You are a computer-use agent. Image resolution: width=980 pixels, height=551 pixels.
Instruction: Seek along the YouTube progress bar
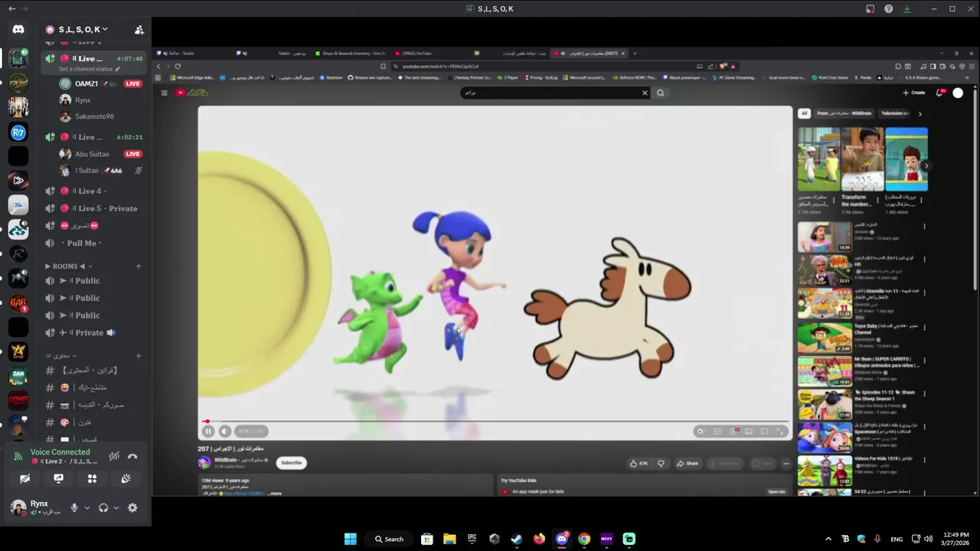click(x=495, y=421)
